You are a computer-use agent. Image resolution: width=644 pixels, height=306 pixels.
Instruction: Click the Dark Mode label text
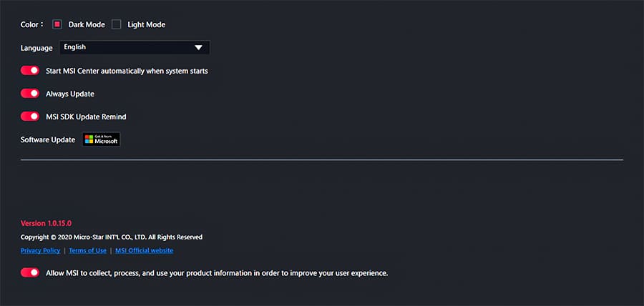87,24
